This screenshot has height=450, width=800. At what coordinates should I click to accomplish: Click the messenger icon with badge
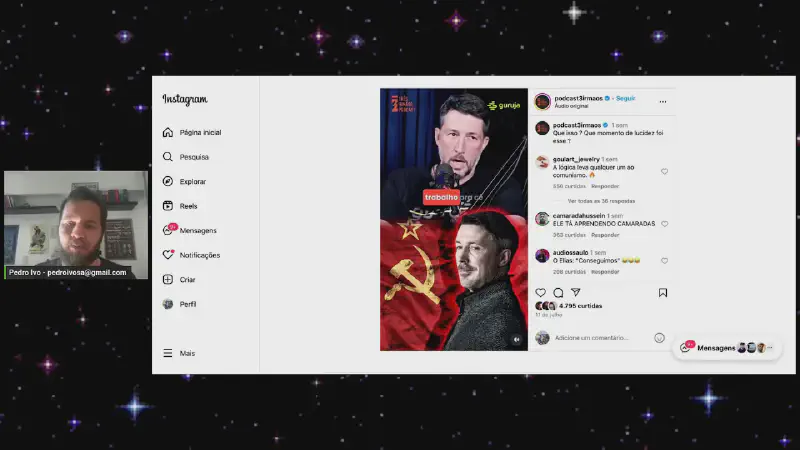[169, 230]
